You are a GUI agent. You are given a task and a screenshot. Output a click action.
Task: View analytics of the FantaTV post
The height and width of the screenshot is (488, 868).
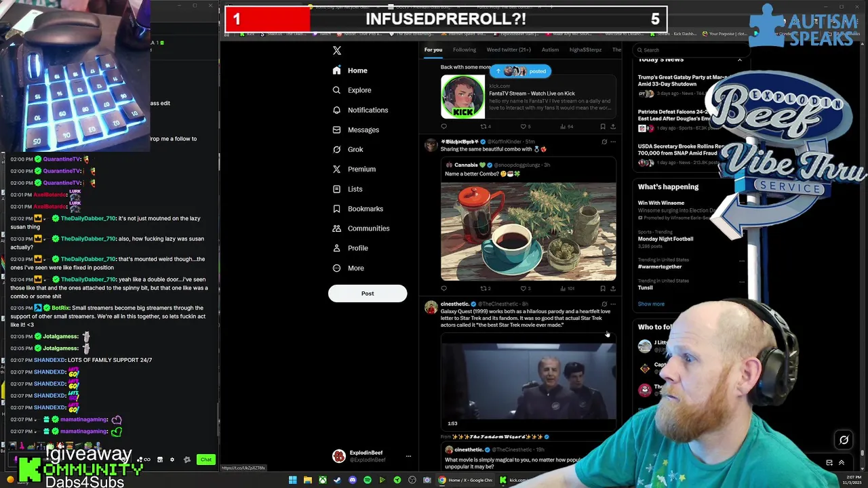pos(566,126)
